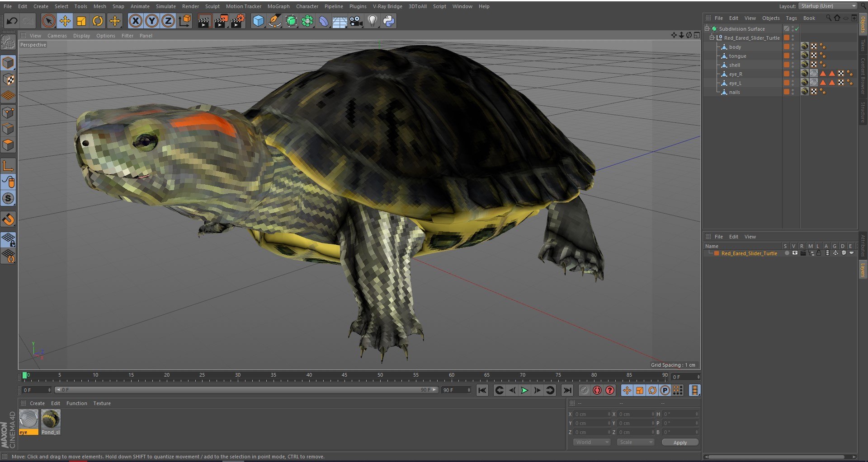Viewport: 868px width, 462px height.
Task: Toggle X axis lock
Action: [135, 21]
